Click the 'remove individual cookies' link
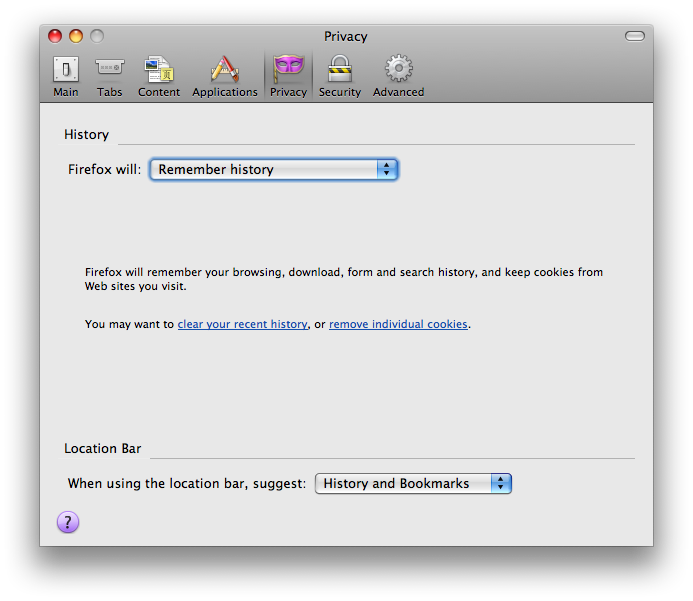The width and height of the screenshot is (693, 601). (398, 324)
